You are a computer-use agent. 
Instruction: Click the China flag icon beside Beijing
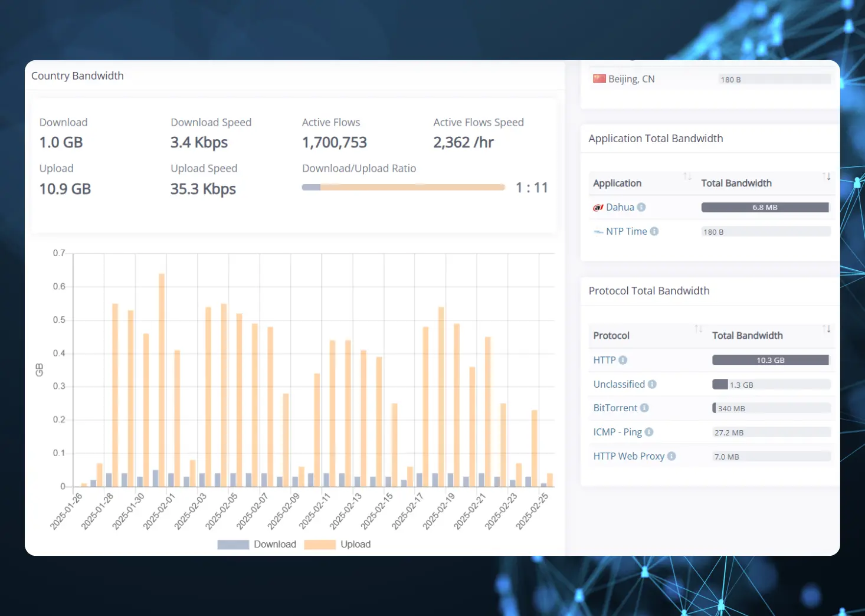pyautogui.click(x=599, y=78)
